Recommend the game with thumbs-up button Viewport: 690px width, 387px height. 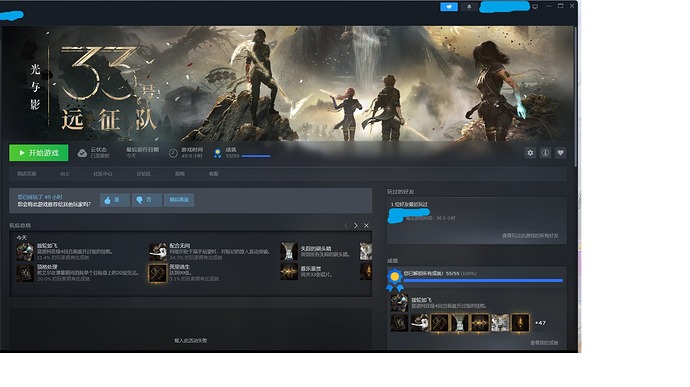click(x=114, y=200)
